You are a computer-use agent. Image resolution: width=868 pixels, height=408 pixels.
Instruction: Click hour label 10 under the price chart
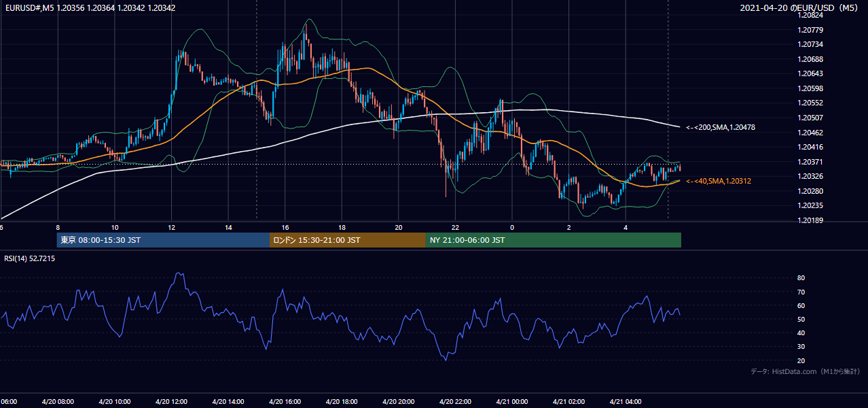click(x=115, y=228)
